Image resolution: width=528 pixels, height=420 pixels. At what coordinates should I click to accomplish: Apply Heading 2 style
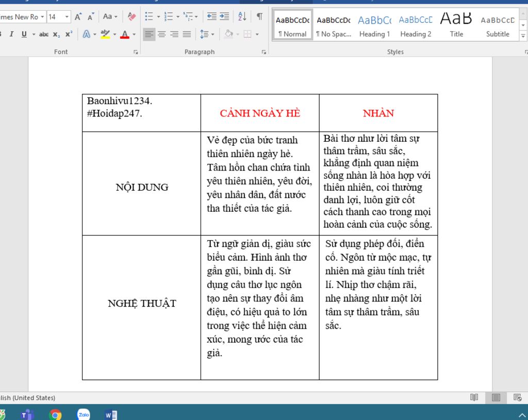click(x=416, y=25)
